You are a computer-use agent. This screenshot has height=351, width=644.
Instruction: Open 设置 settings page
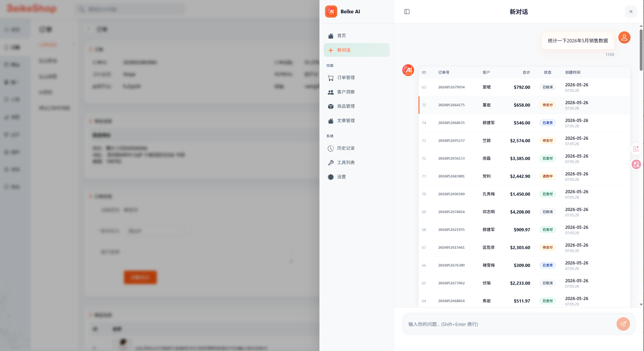357,177
